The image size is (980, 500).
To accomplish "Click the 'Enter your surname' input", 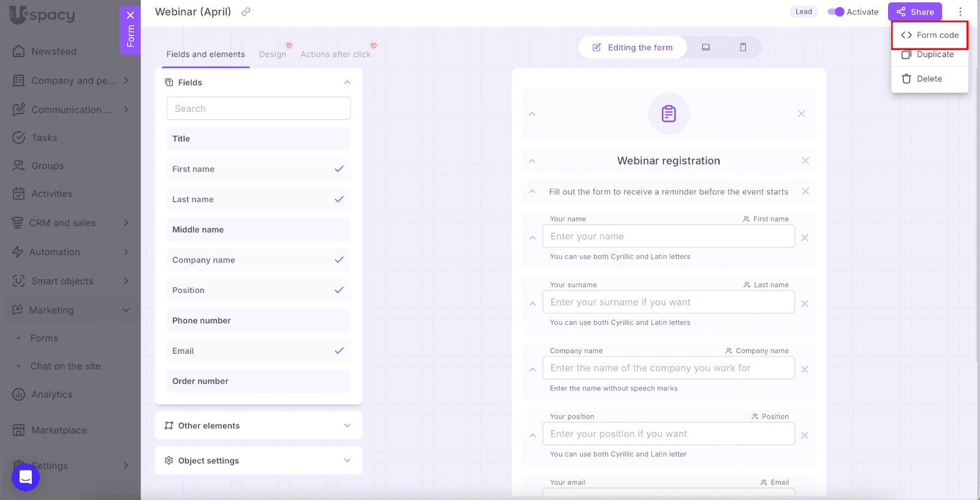I will 669,302.
